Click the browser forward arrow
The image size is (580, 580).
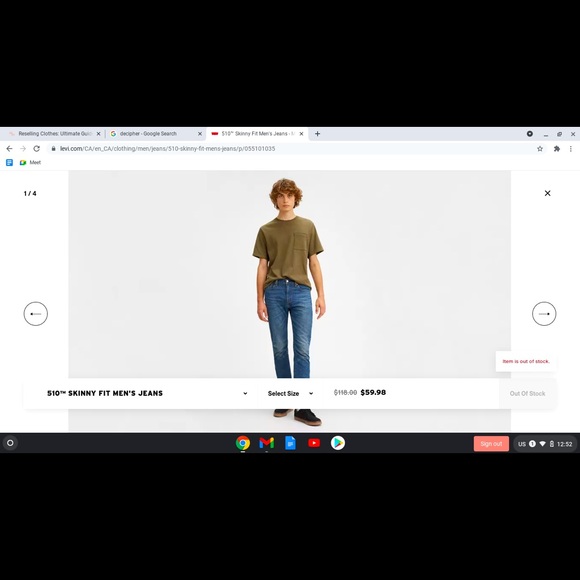[23, 149]
